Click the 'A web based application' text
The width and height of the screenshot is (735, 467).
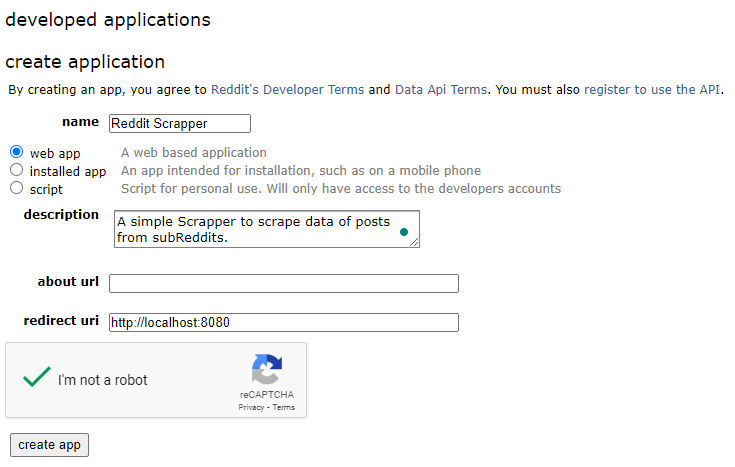[x=194, y=152]
